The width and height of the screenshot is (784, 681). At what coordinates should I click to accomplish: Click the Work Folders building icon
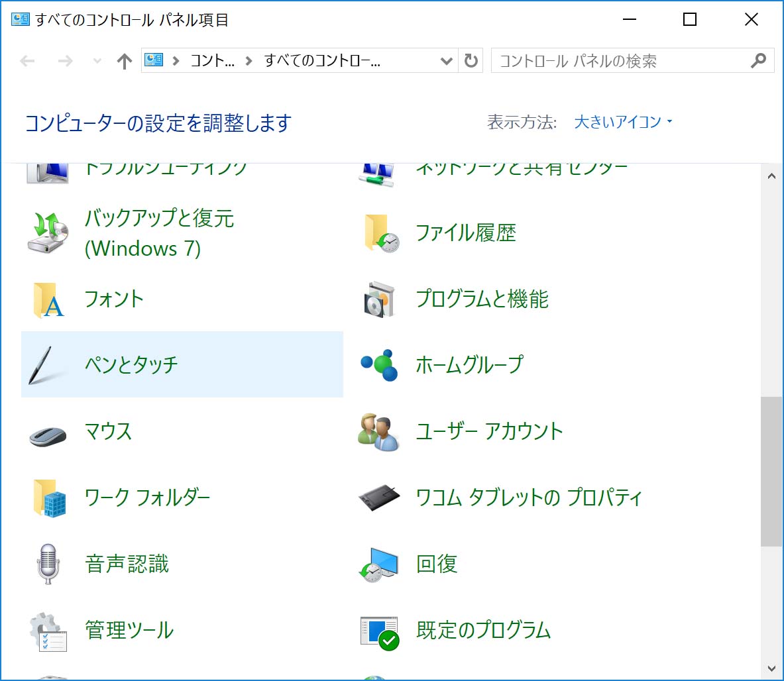(50, 498)
